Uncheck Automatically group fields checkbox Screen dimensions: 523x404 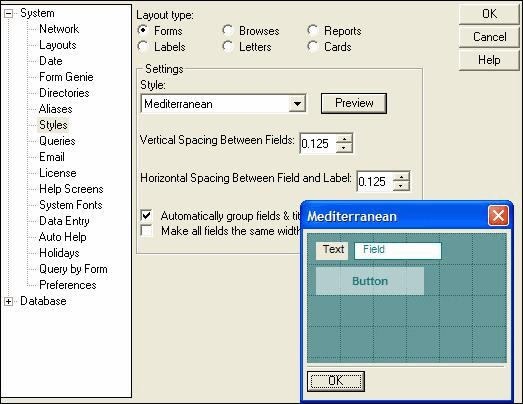pos(146,215)
